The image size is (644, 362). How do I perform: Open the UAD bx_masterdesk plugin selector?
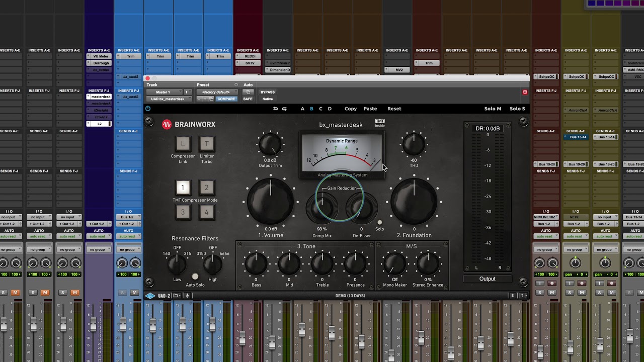click(168, 99)
